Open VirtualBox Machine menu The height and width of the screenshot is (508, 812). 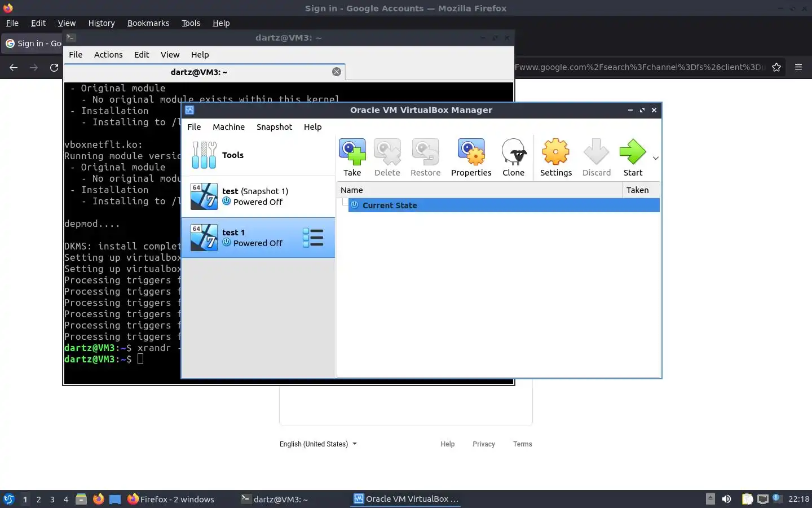point(228,127)
